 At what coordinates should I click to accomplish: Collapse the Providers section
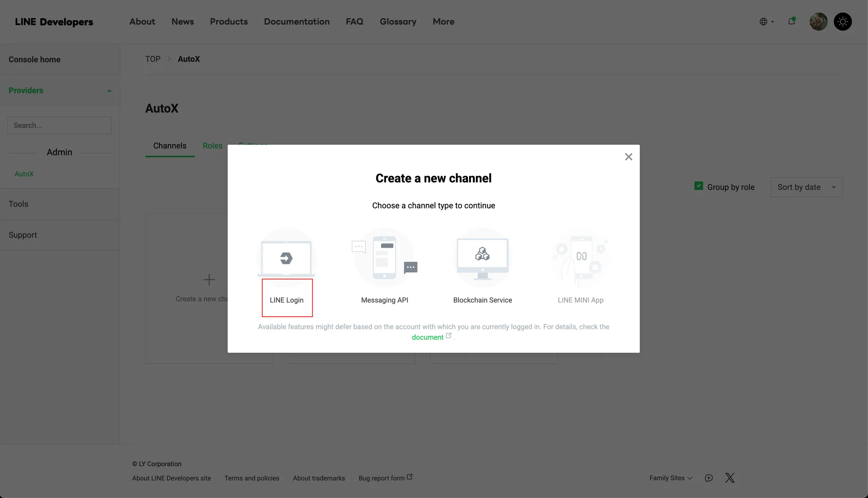click(x=109, y=91)
